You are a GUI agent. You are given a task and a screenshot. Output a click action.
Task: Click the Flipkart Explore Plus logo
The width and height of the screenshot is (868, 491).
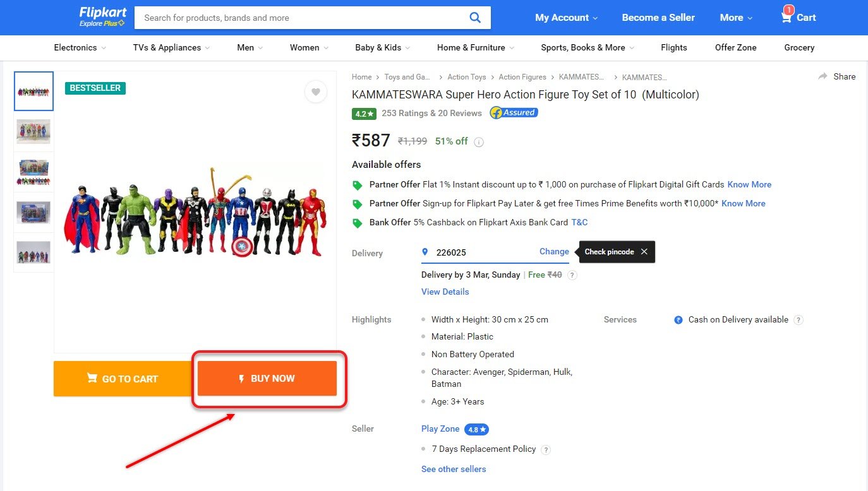click(x=102, y=17)
